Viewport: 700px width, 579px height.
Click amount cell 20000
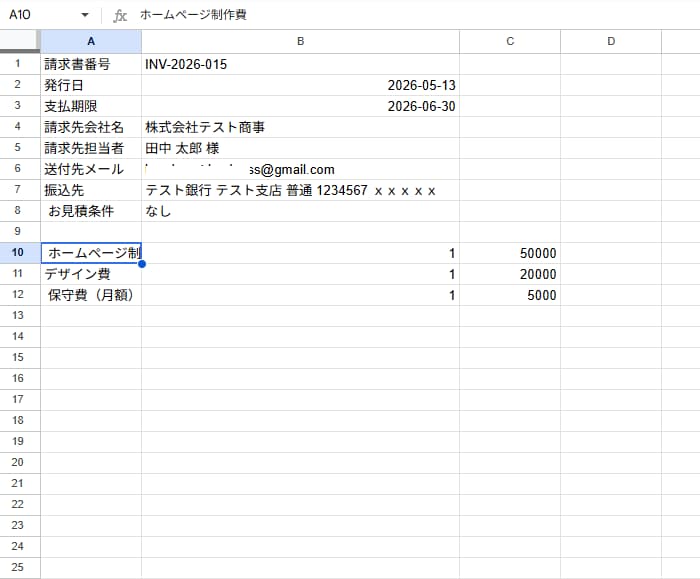click(x=510, y=274)
